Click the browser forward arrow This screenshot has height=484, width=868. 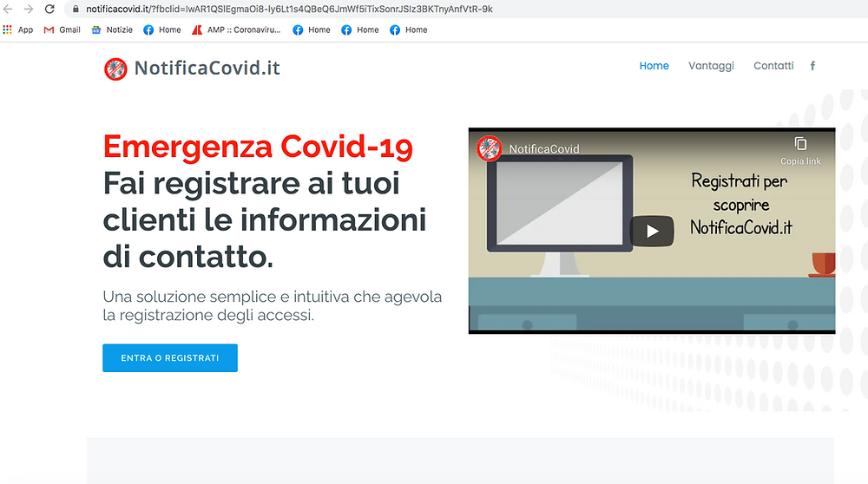(29, 9)
